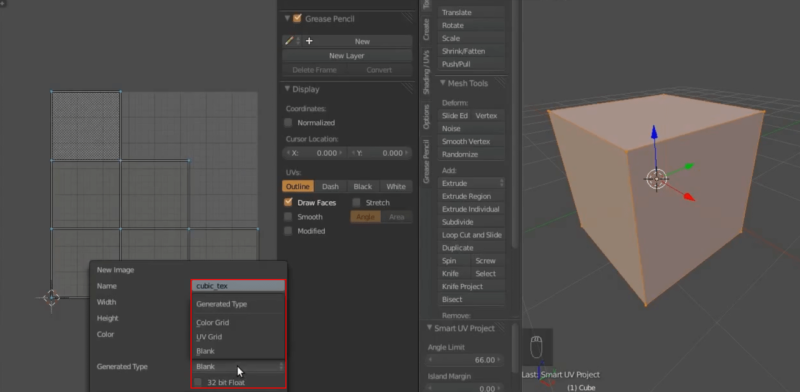This screenshot has height=392, width=800.
Task: Switch to the Options tab
Action: pos(426,117)
